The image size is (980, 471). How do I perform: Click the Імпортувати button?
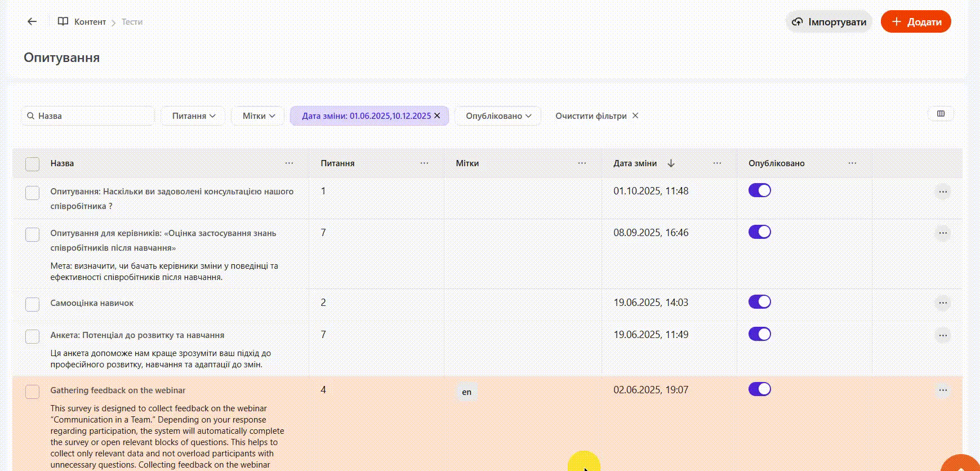pos(828,22)
